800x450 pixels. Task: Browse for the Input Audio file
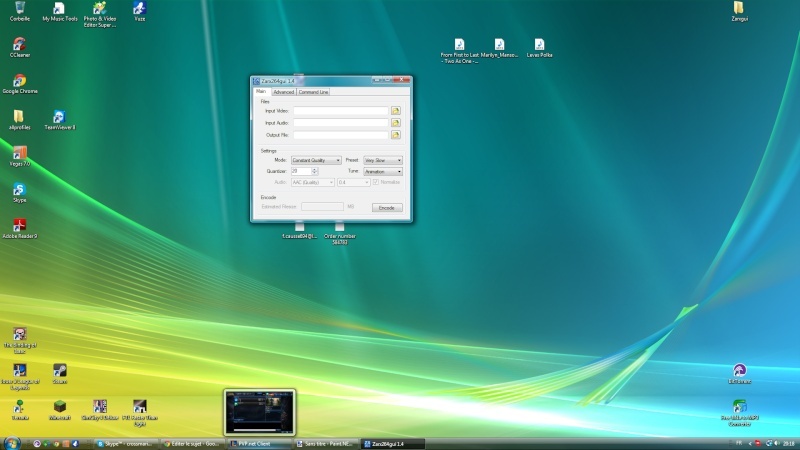click(395, 123)
